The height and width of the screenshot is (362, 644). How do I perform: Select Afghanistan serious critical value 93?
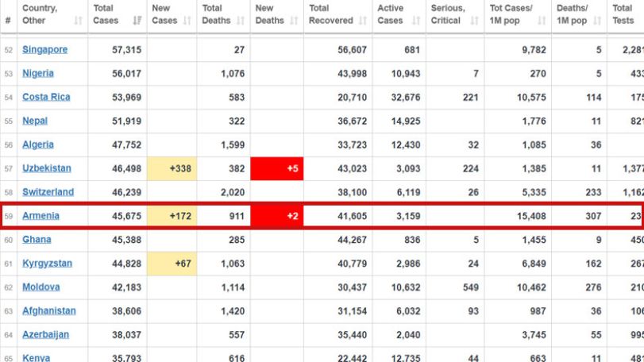click(x=473, y=311)
